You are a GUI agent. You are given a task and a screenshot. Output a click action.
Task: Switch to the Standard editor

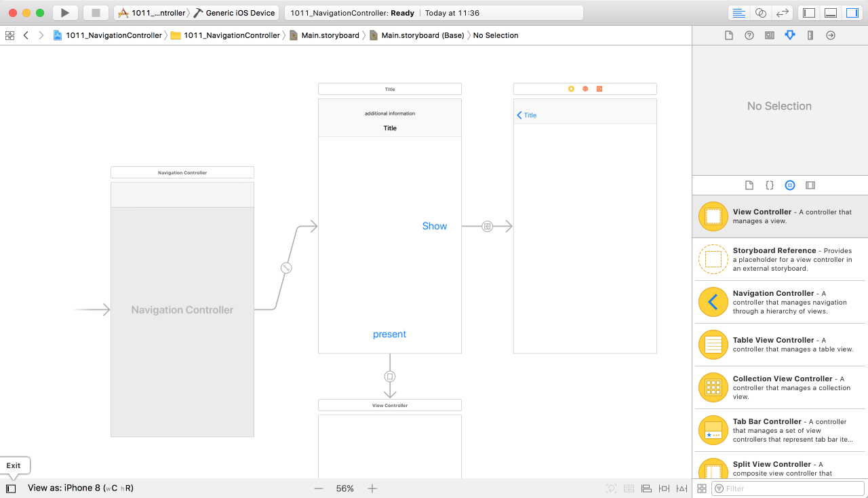(739, 13)
